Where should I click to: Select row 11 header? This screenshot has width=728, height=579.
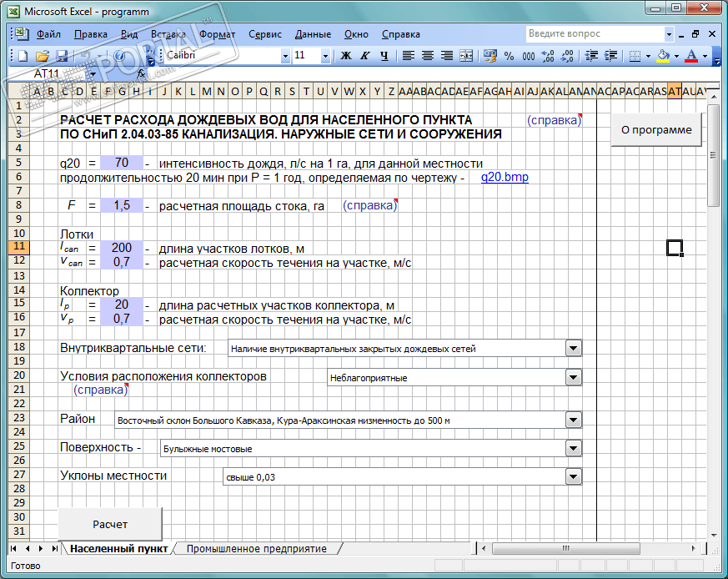(18, 247)
